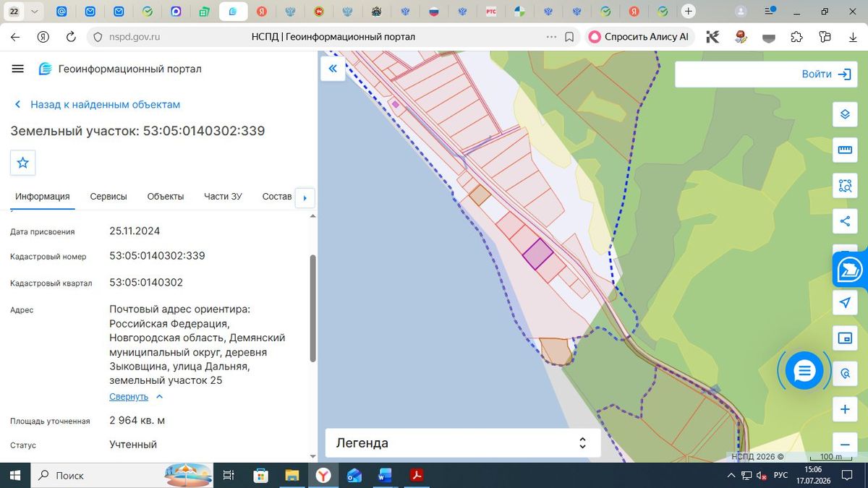Click the highlighted purple parcel on map
This screenshot has height=488, width=868.
click(x=538, y=254)
